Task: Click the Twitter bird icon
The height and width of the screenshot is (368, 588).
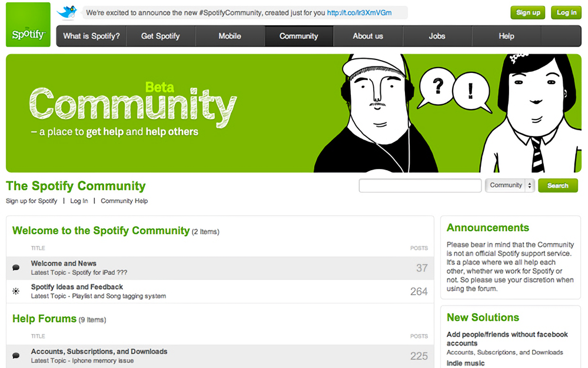Action: 67,12
